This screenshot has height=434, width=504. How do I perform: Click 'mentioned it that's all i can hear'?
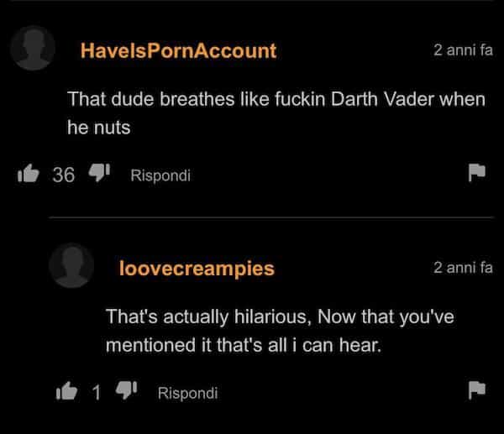tap(244, 345)
